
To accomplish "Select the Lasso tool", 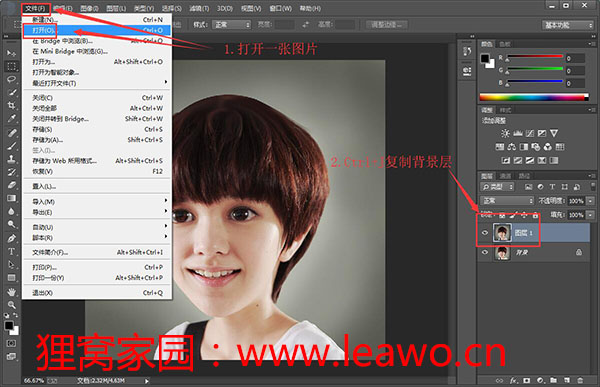I will (x=11, y=79).
